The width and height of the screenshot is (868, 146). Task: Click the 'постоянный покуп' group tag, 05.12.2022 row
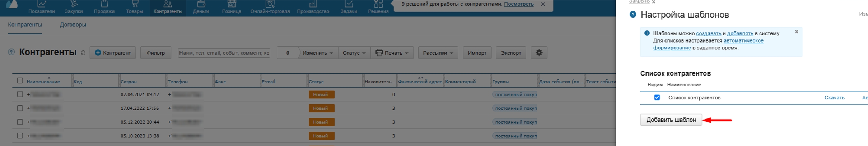coord(515,122)
